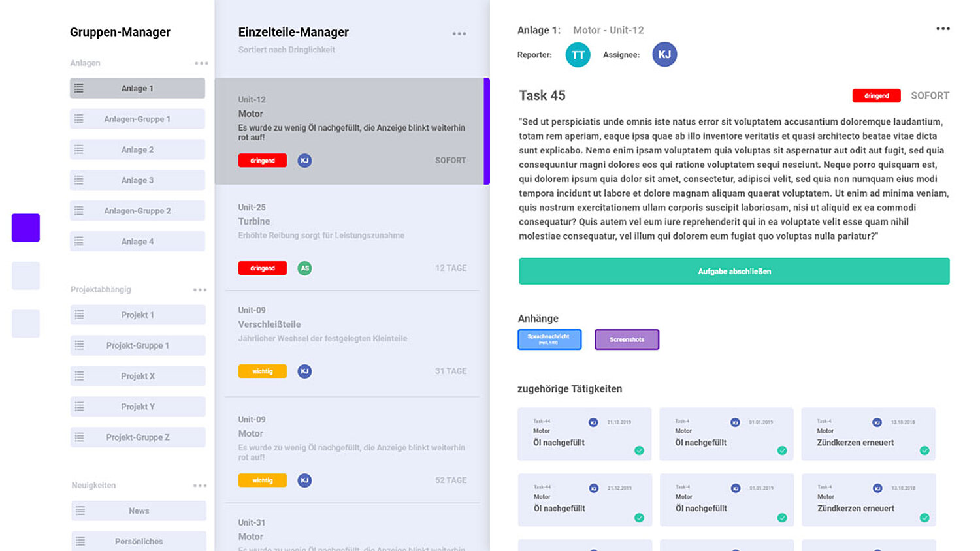Toggle checkmark on Task-44 Öl nachgefüllt card

tap(639, 450)
